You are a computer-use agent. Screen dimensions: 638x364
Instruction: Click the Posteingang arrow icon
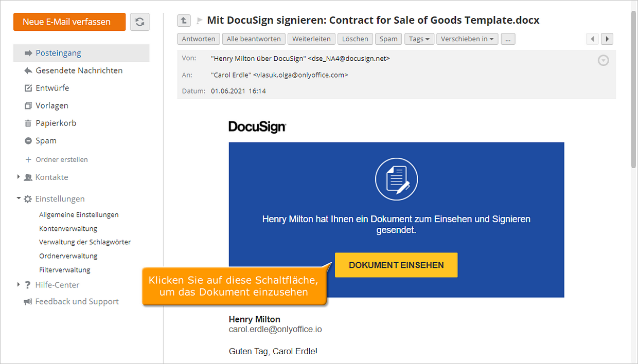point(28,53)
